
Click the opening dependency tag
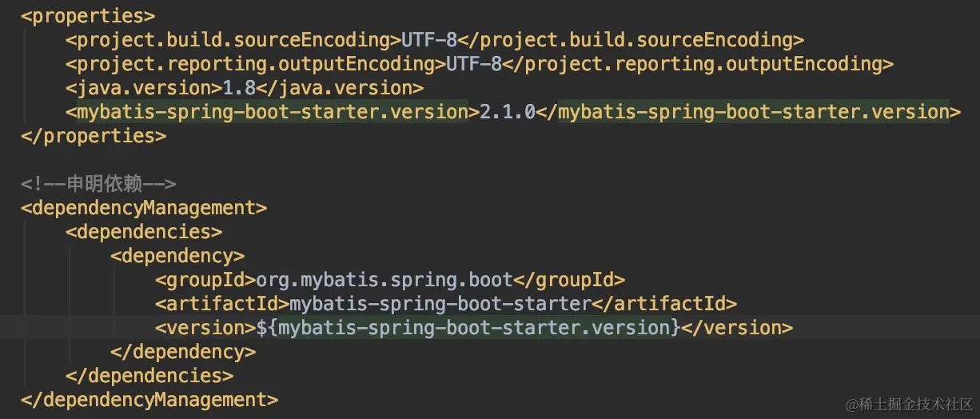(177, 256)
